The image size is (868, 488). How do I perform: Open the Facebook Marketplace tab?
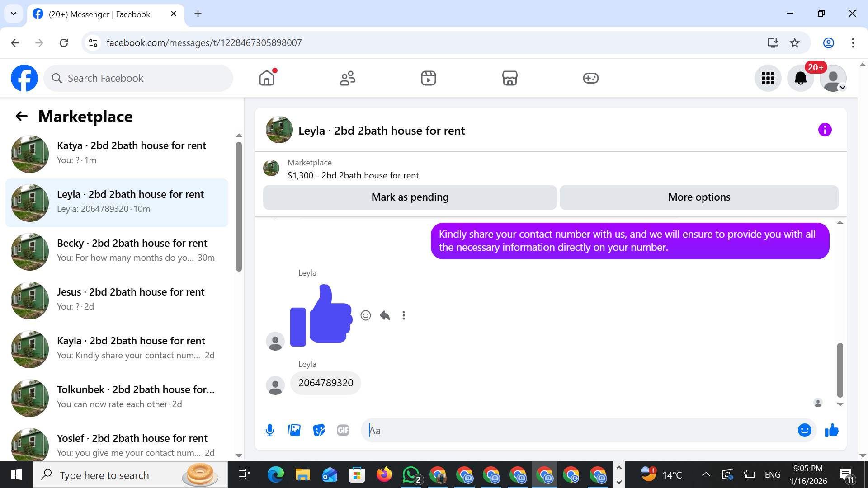509,78
